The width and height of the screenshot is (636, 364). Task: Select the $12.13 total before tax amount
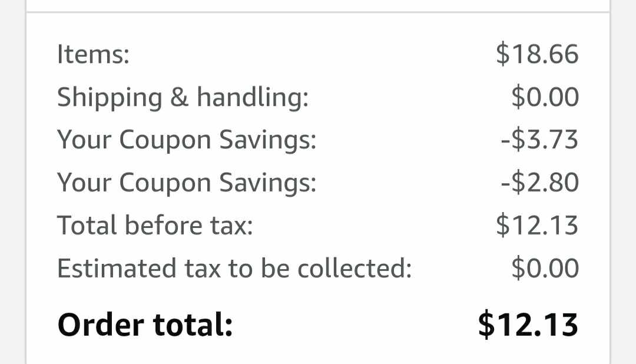(x=537, y=226)
